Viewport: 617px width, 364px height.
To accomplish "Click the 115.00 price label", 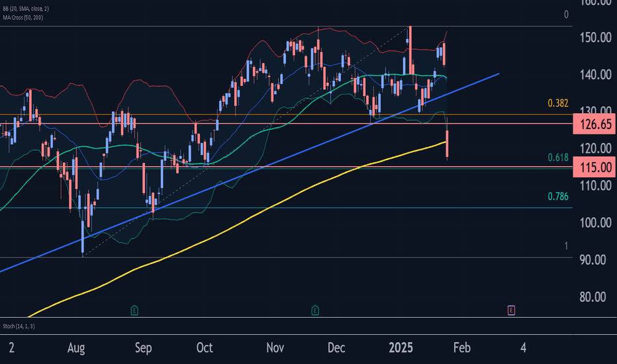I will tap(594, 167).
